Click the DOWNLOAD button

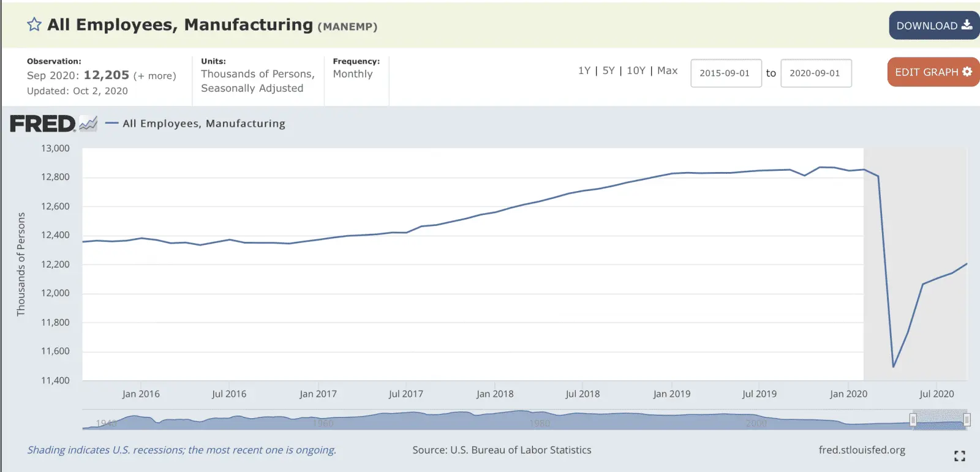[x=933, y=26]
